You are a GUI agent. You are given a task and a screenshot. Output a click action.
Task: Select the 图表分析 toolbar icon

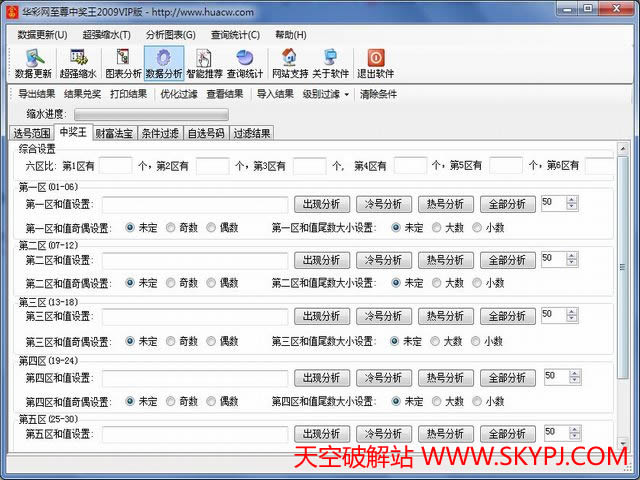pyautogui.click(x=122, y=63)
